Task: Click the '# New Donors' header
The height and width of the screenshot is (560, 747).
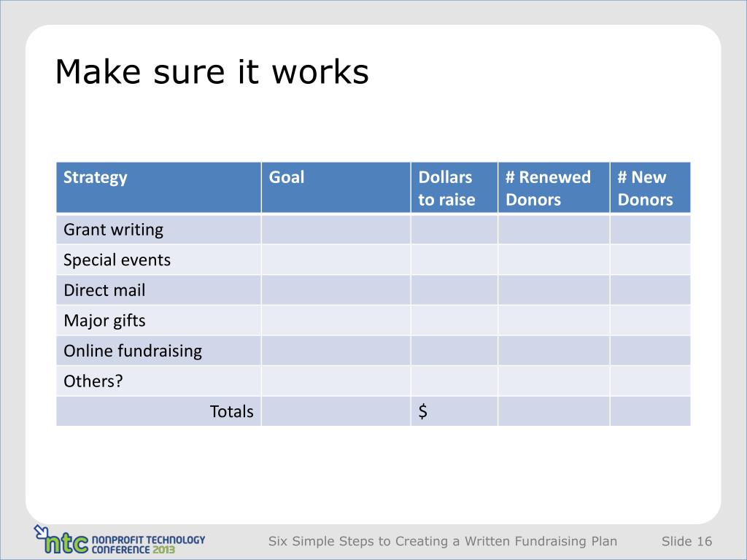Action: 650,187
